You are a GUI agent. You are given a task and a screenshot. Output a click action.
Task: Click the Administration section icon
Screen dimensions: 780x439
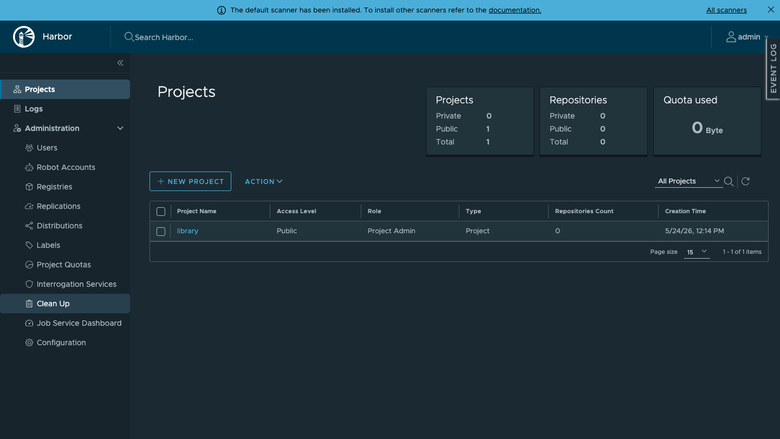(17, 128)
